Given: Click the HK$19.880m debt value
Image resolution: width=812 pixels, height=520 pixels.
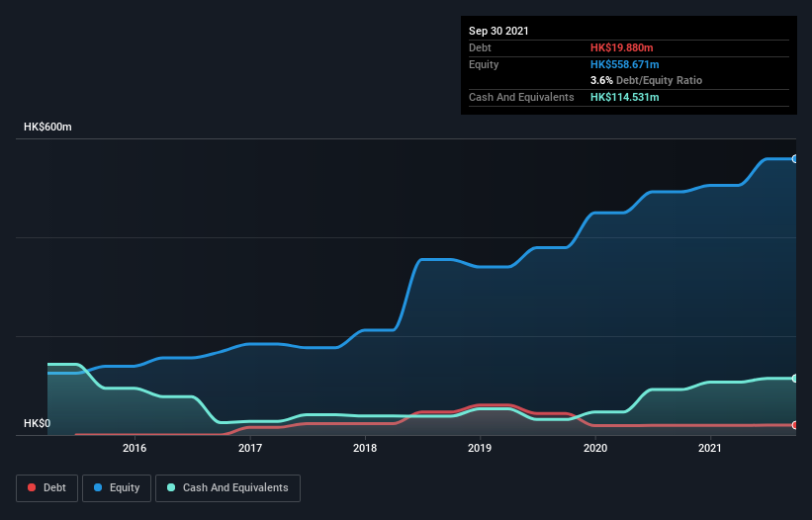Looking at the screenshot, I should tap(621, 47).
